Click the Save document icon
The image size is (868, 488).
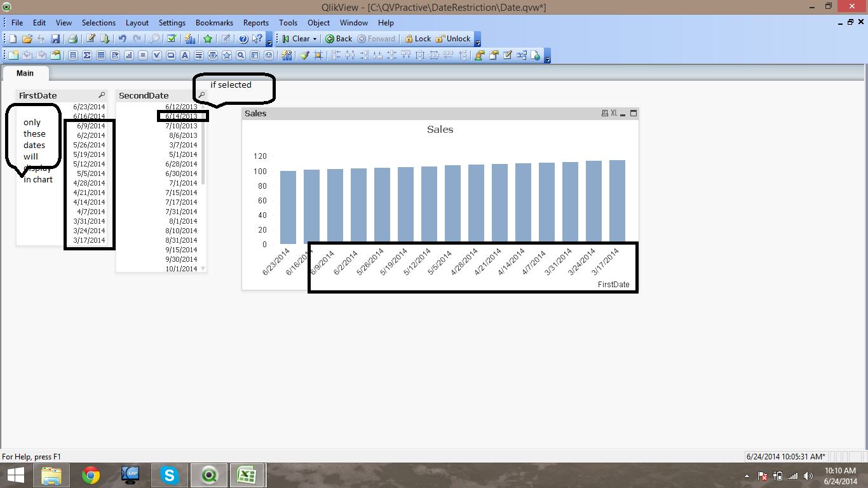click(55, 39)
